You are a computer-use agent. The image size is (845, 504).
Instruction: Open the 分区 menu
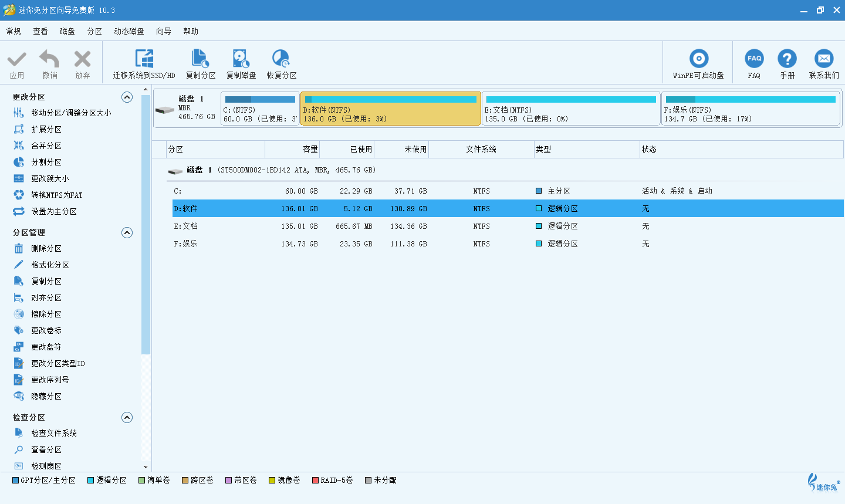[x=94, y=31]
